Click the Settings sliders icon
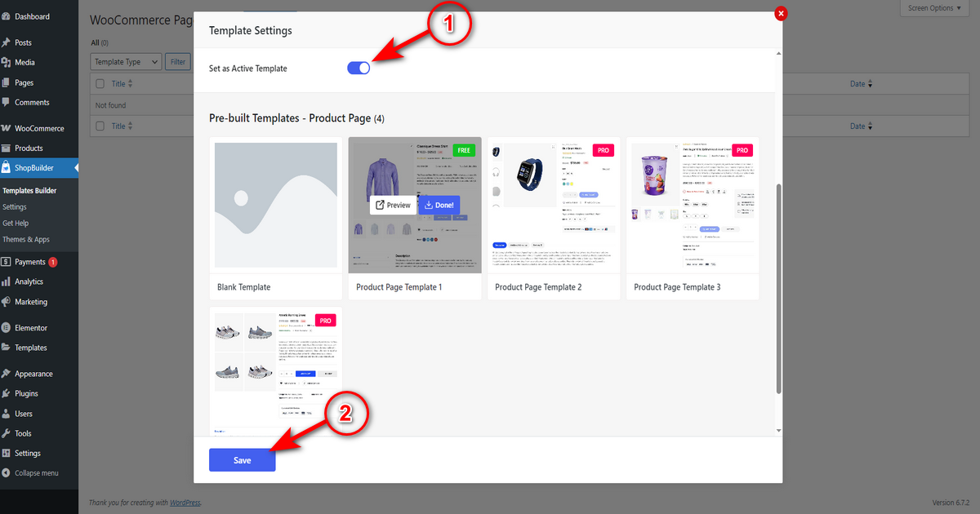The width and height of the screenshot is (980, 514). 7,453
